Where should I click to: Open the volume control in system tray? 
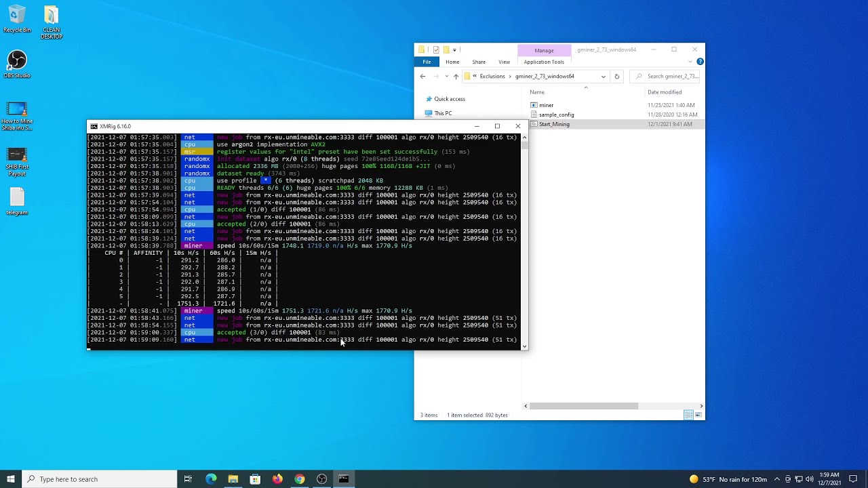coord(810,479)
